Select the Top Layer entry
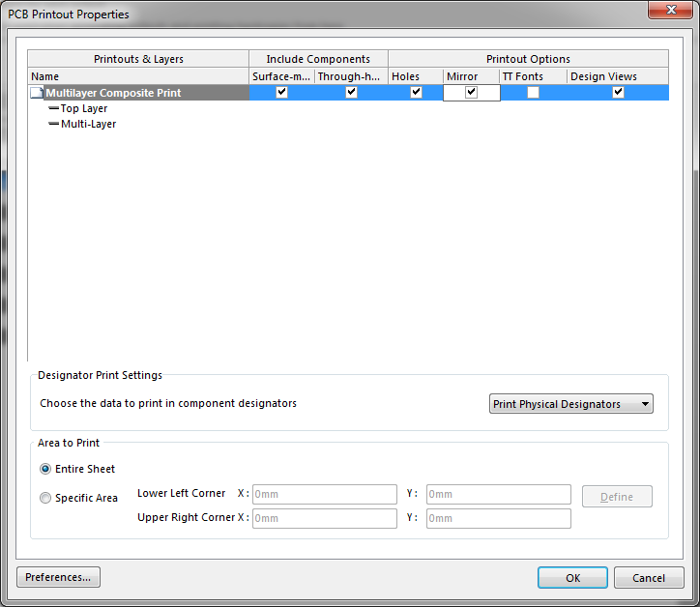Screen dimensions: 700x607 pos(84,108)
